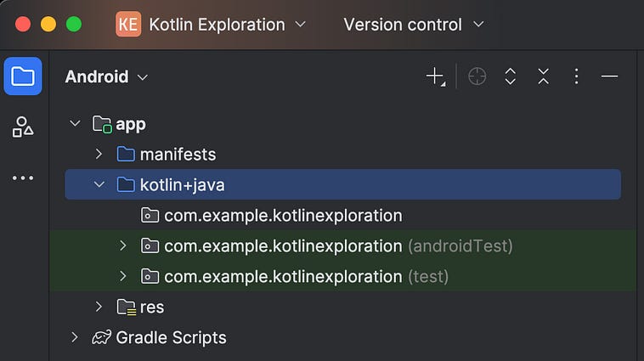Open the Version control menu
The width and height of the screenshot is (644, 361).
click(x=413, y=25)
